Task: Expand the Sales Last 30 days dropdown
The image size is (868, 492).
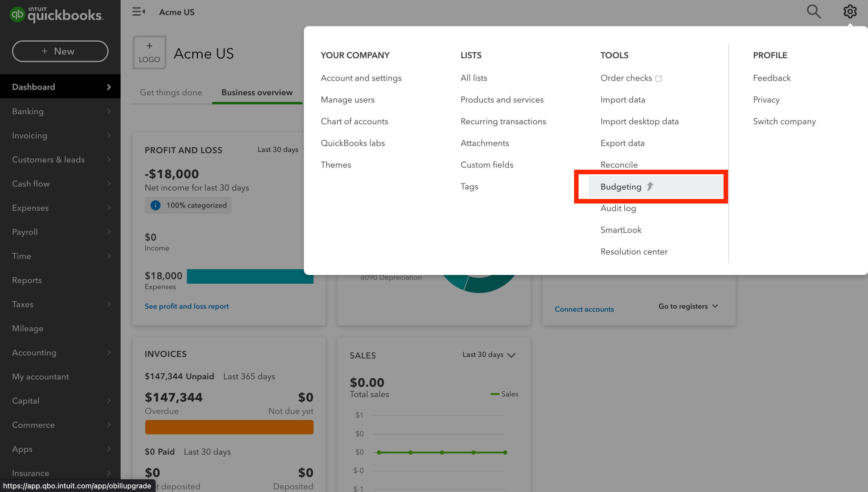Action: [x=488, y=355]
